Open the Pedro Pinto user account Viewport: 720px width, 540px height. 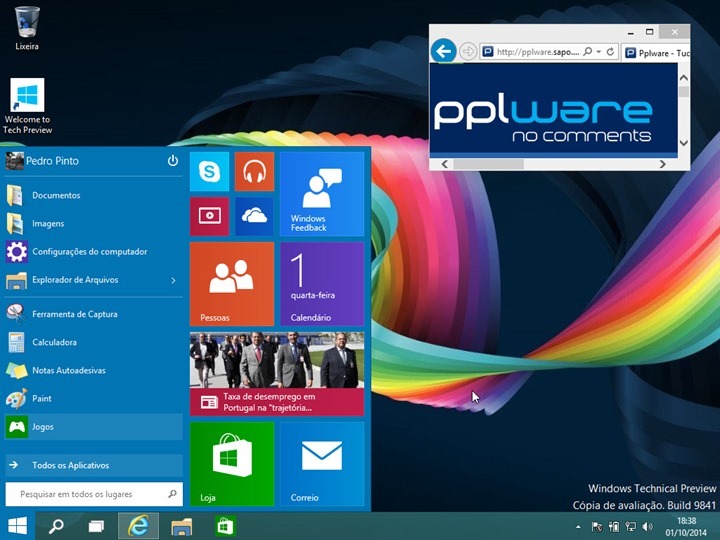(42, 161)
